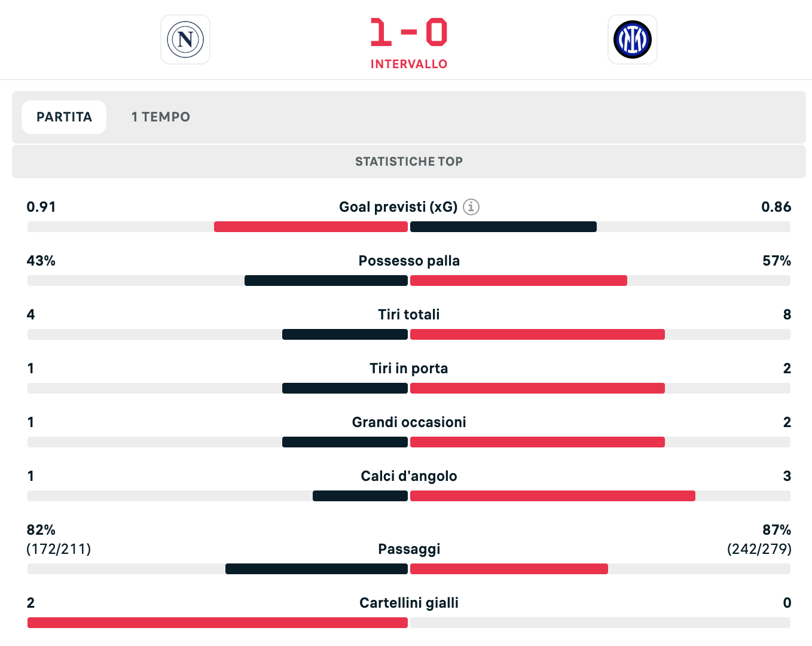Select the PARTITA tab
812x646 pixels.
tap(64, 117)
